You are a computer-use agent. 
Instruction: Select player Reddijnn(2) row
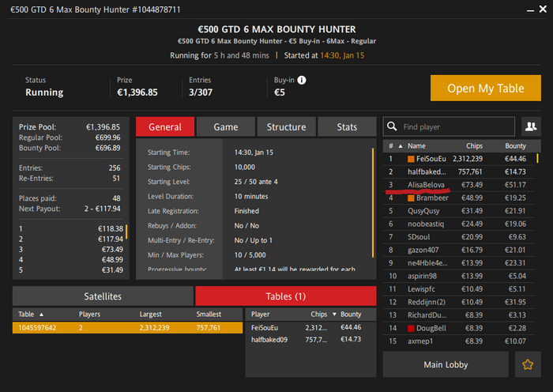point(459,303)
